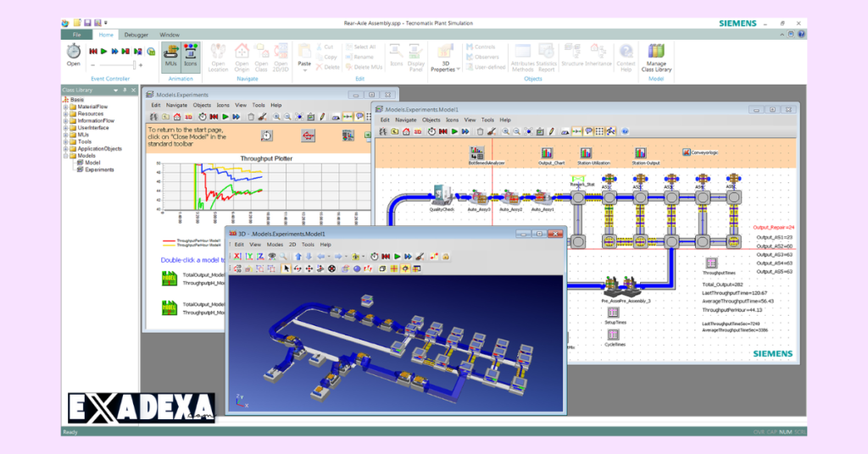Zoom out using Model1 toolbar magnifier
This screenshot has height=454, width=868.
point(516,131)
